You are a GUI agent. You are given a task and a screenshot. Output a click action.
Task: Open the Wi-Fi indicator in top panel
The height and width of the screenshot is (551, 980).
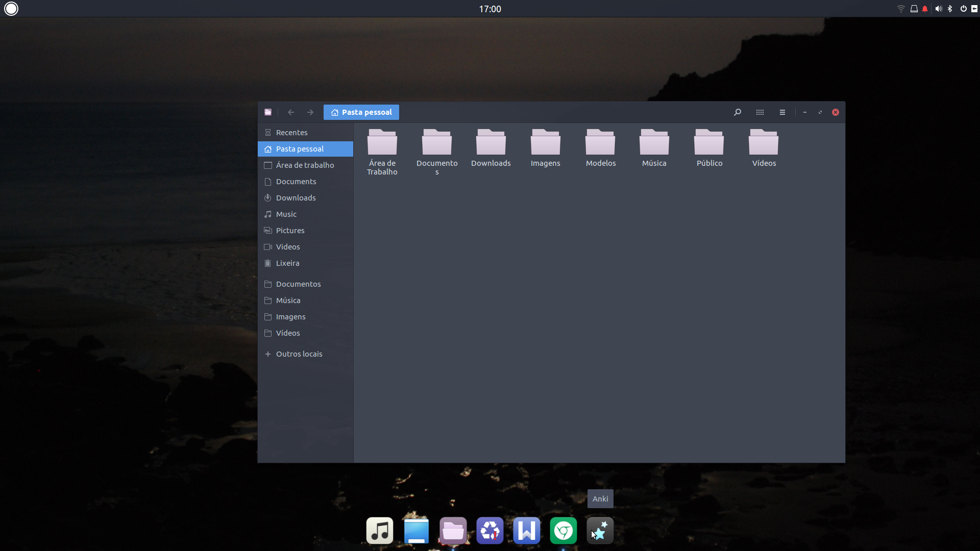tap(901, 9)
